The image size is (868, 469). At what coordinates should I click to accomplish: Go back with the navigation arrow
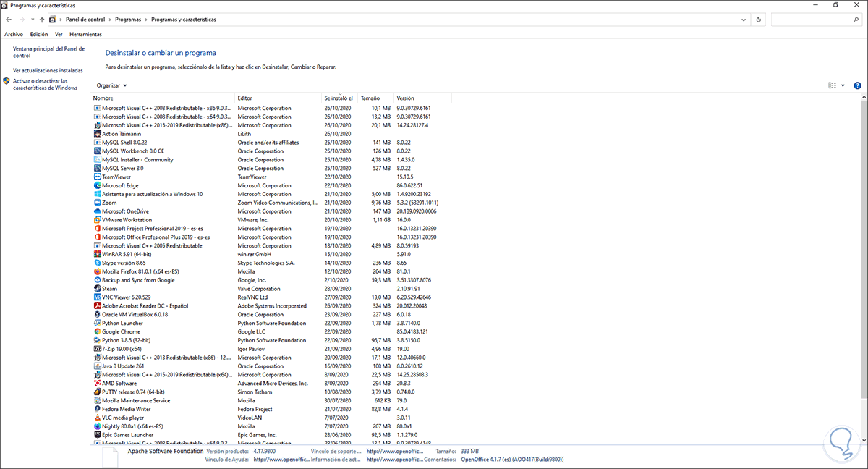tap(8, 20)
